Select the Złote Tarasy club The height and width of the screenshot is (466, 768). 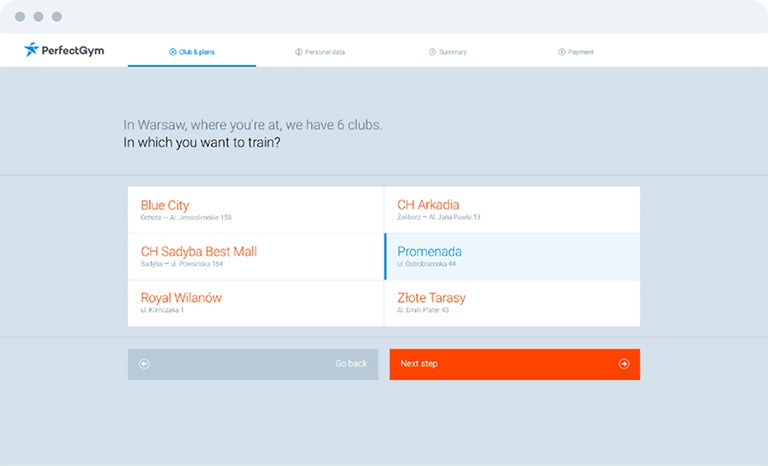coord(512,303)
